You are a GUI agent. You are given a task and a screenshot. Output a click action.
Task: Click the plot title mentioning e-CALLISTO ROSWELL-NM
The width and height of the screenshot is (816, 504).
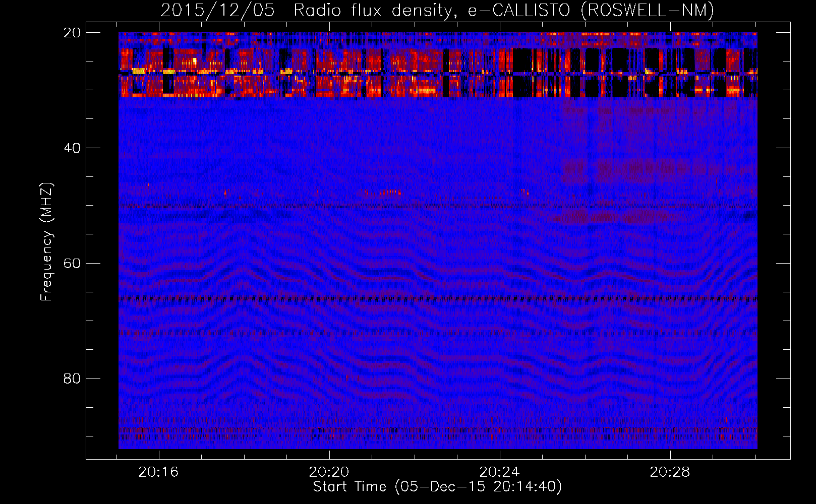click(x=437, y=10)
